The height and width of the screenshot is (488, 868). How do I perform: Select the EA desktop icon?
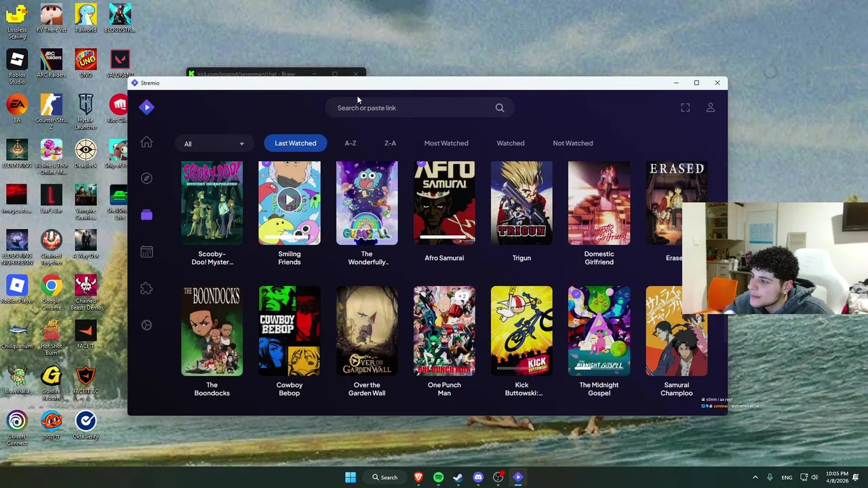[x=17, y=108]
